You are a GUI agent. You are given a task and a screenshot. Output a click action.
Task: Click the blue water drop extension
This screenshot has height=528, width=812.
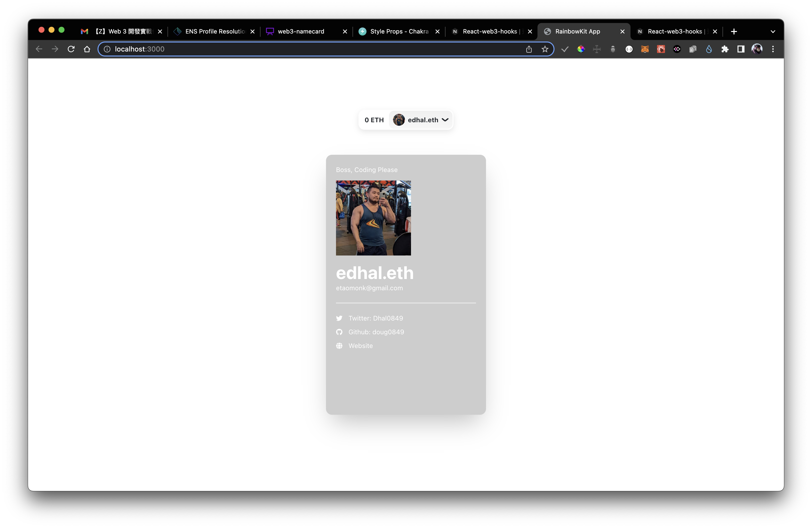coord(708,49)
